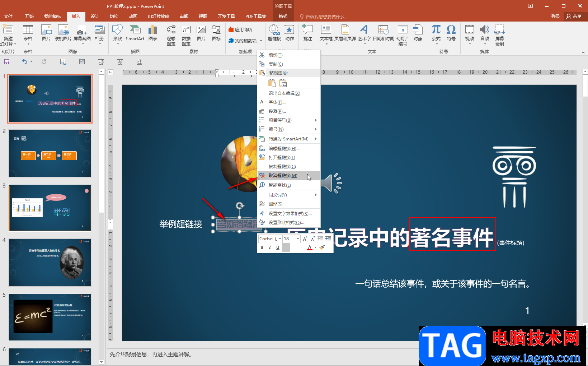The image size is (588, 366).
Task: Open the font size 18 dropdown
Action: tap(298, 238)
